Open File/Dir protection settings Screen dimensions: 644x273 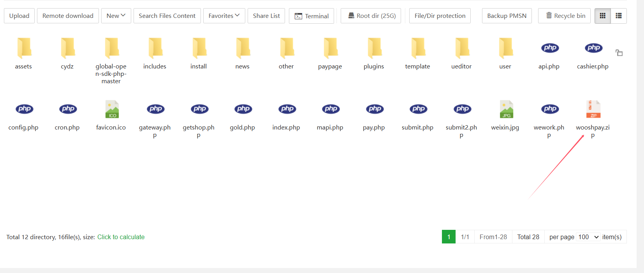440,16
